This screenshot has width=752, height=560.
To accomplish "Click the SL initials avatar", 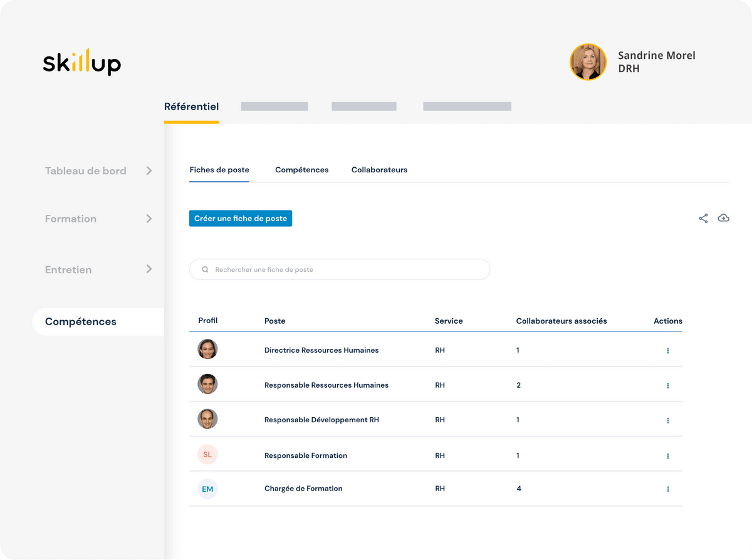I will click(x=207, y=455).
